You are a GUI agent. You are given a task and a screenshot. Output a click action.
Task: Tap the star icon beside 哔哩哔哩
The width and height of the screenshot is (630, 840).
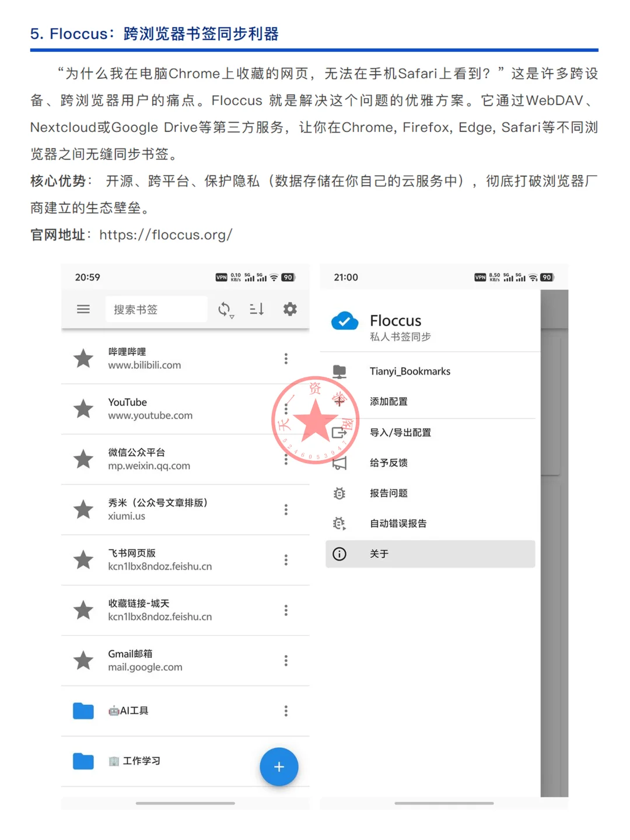point(83,359)
